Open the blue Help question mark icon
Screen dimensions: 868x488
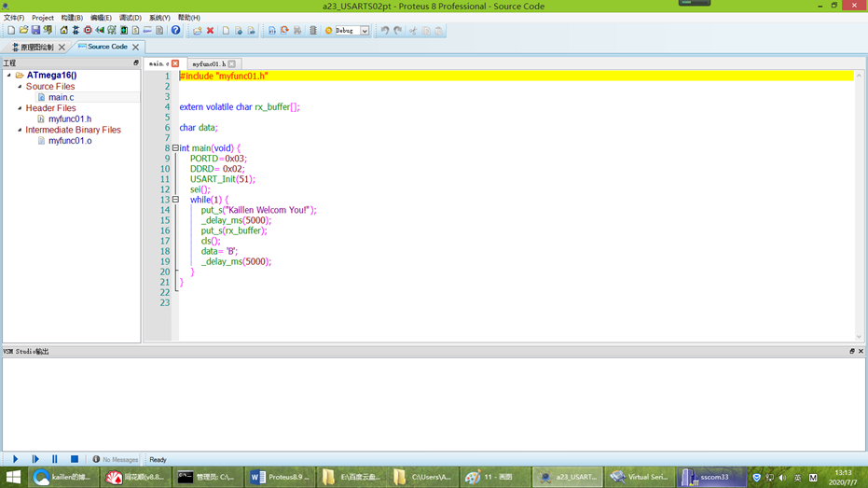[175, 31]
